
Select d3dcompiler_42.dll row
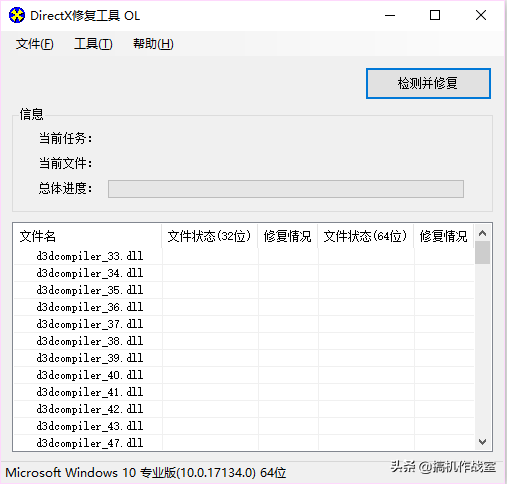pos(244,409)
